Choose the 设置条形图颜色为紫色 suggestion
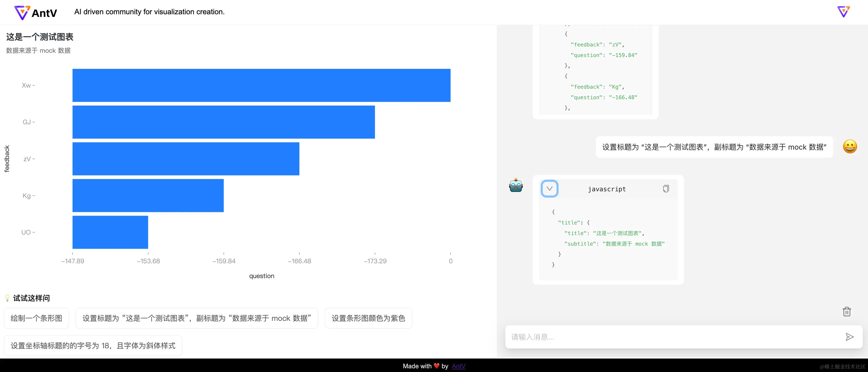This screenshot has height=372, width=868. point(368,318)
